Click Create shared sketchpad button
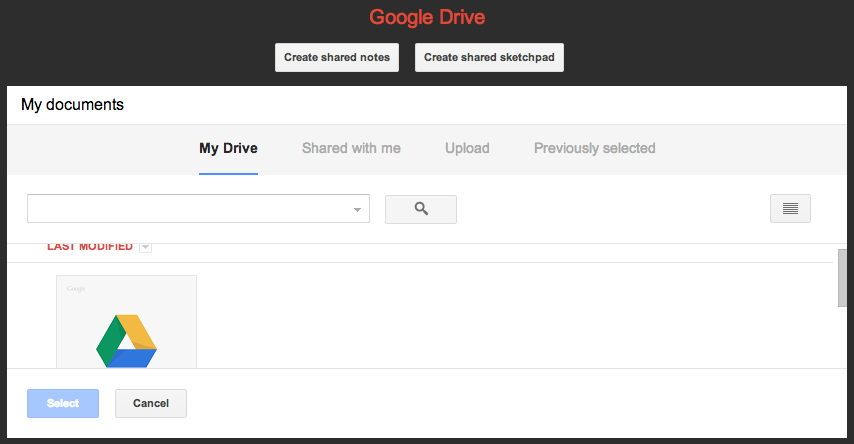 (x=489, y=57)
